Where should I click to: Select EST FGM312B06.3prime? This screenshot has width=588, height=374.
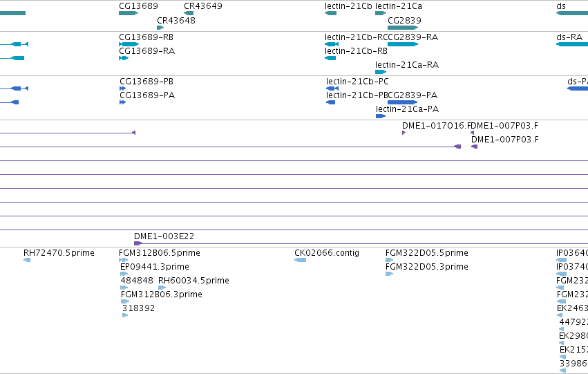125,301
